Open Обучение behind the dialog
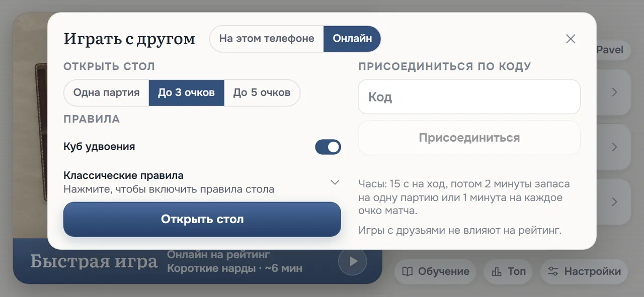The image size is (644, 297). click(435, 272)
